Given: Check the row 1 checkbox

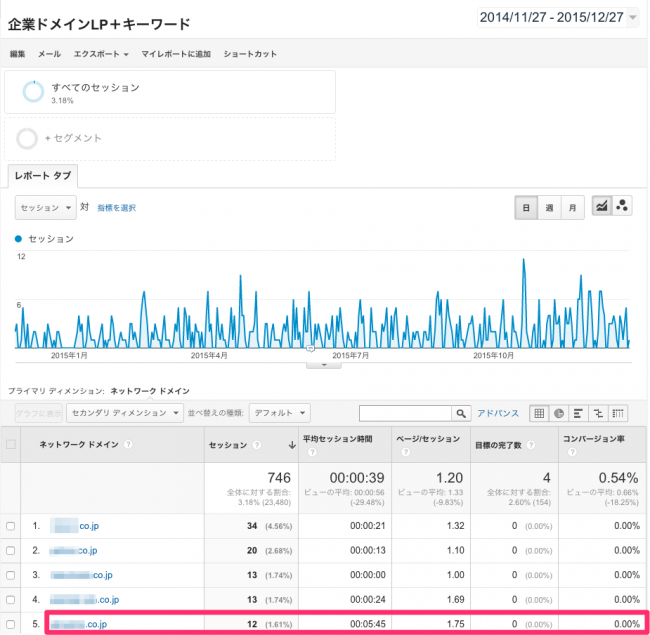Looking at the screenshot, I should (x=11, y=526).
